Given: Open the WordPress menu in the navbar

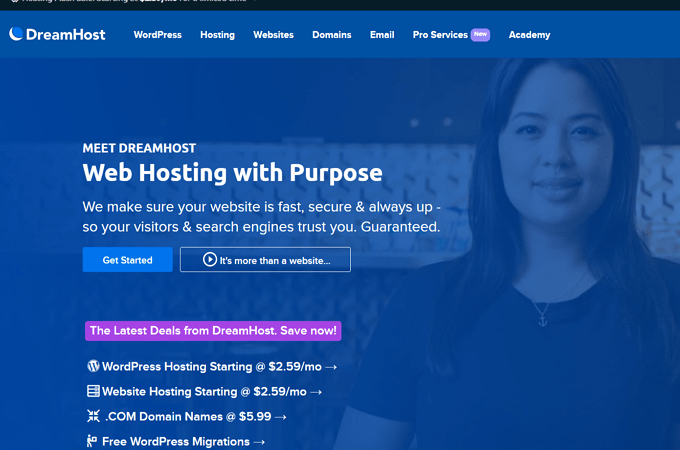Looking at the screenshot, I should point(157,35).
